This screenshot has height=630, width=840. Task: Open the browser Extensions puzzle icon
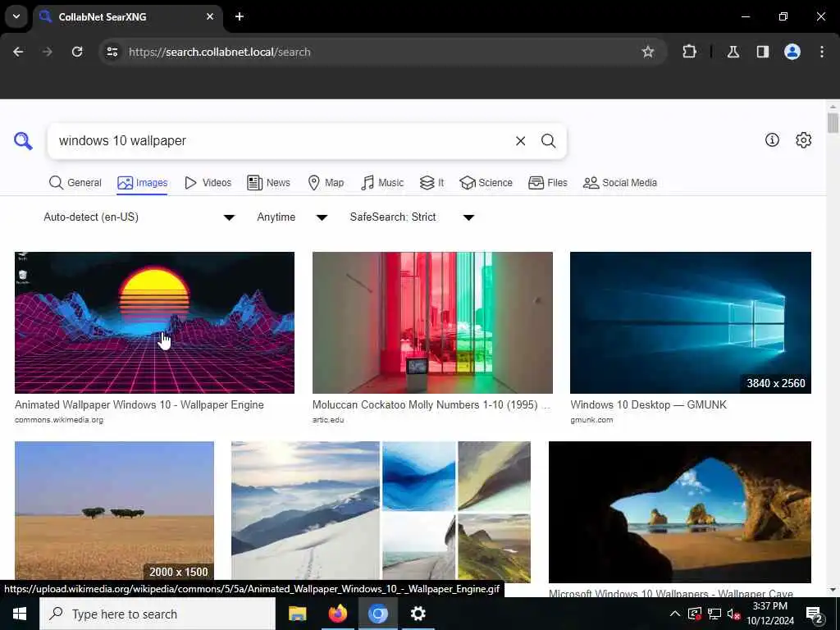coord(689,52)
